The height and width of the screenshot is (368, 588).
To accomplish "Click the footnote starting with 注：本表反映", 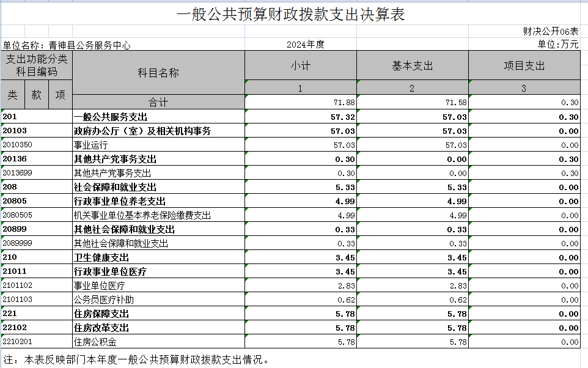I will click(138, 359).
